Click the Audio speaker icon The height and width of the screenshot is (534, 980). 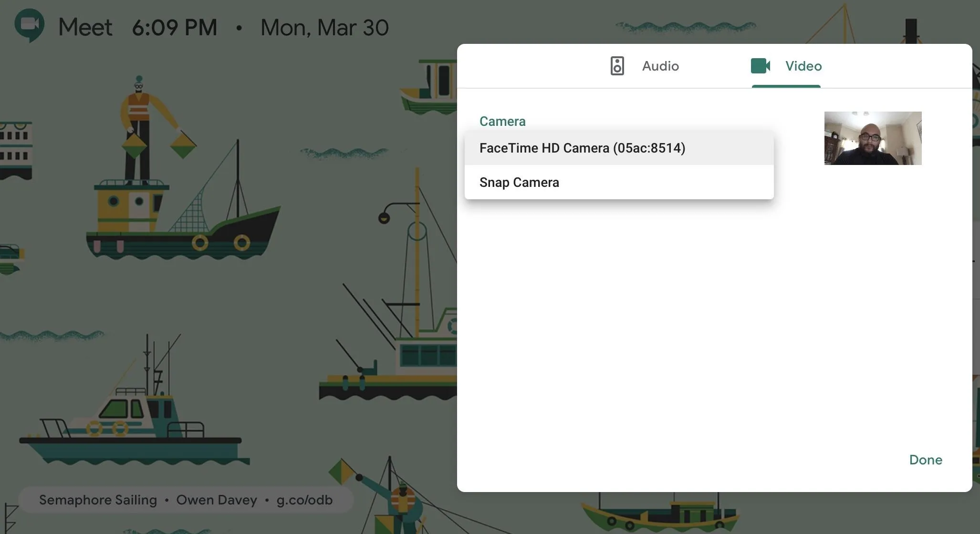617,66
